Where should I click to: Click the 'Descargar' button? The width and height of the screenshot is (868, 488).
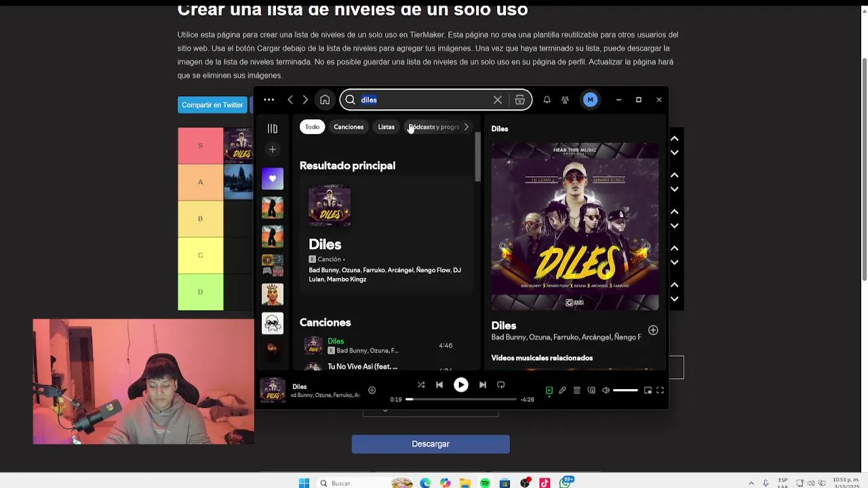click(x=431, y=444)
